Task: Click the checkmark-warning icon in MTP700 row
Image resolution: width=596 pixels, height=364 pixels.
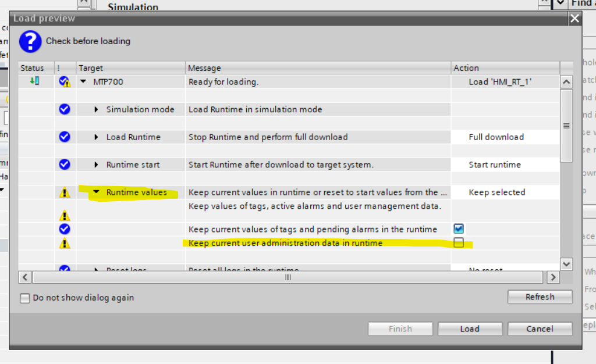Action: [65, 82]
